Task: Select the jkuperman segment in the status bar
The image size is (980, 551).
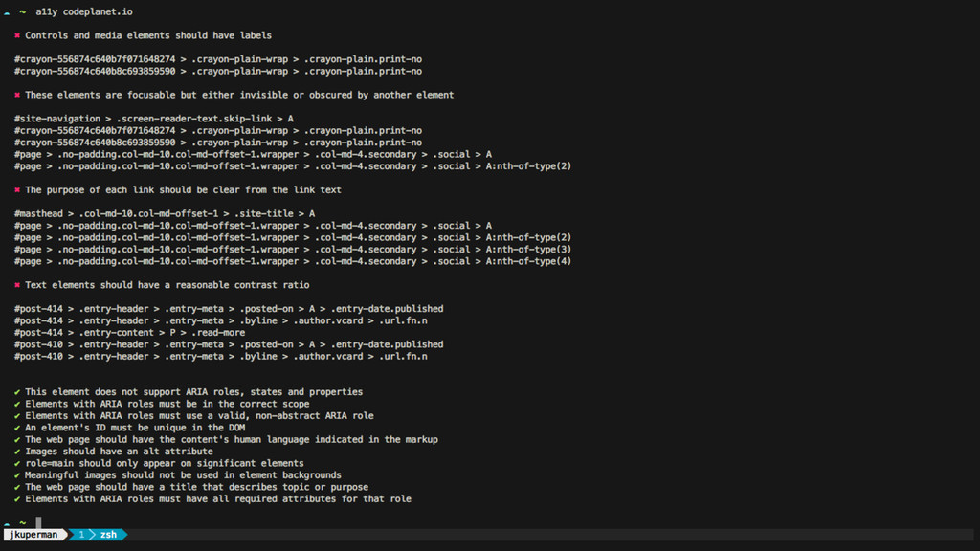Action: tap(33, 535)
